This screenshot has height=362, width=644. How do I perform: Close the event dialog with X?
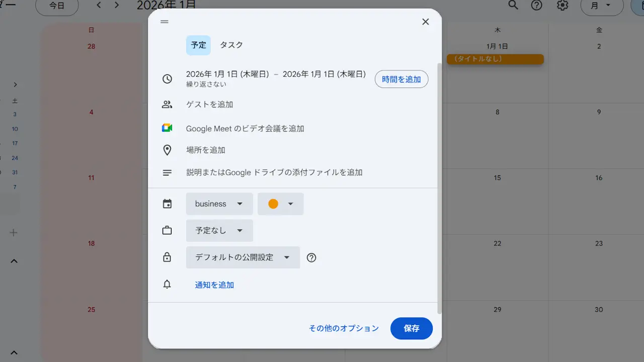point(426,22)
